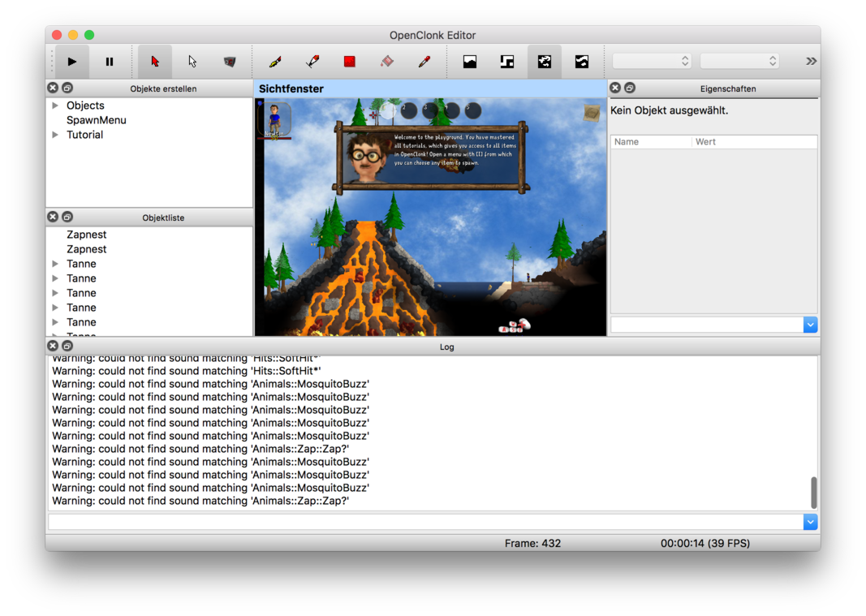Pick the eyedropper material picker tool
This screenshot has height=616, width=866.
tap(424, 62)
